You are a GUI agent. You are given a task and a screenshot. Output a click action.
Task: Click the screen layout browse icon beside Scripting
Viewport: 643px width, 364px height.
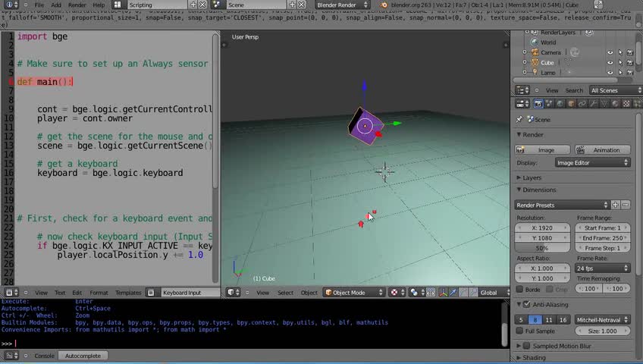pos(118,5)
